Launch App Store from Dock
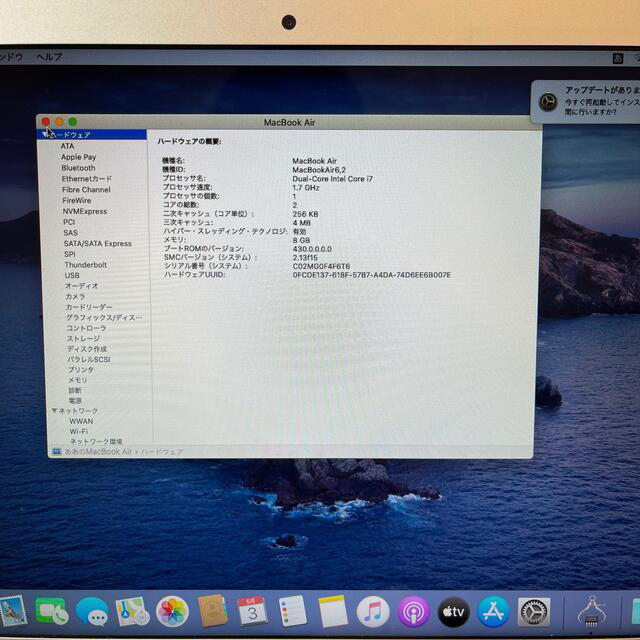Image resolution: width=640 pixels, height=640 pixels. pyautogui.click(x=493, y=612)
